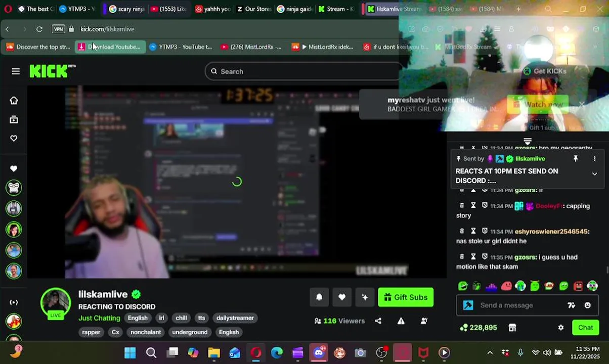
Task: Open 'Download Youtube...' bookmark
Action: point(110,47)
